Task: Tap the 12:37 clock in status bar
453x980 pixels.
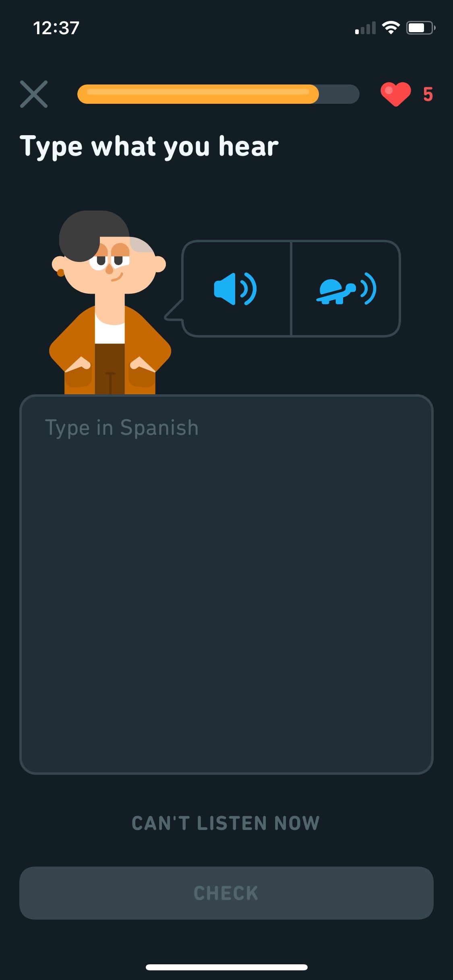Action: click(56, 28)
